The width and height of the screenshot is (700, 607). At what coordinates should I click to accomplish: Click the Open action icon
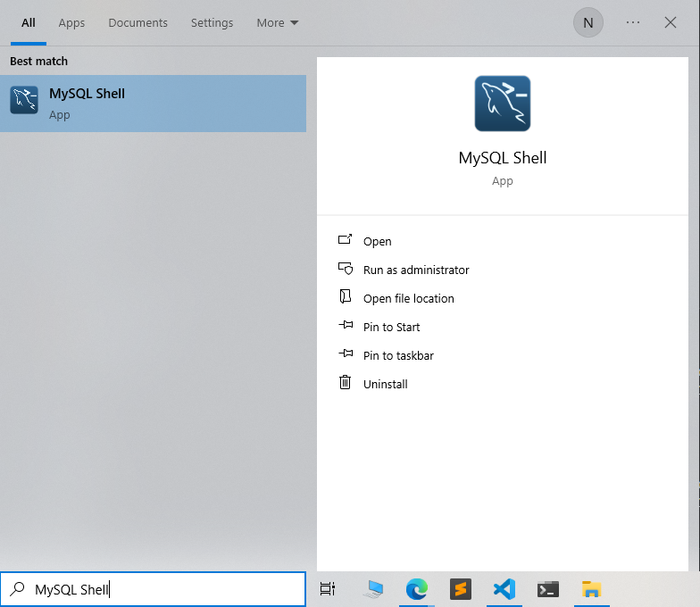coord(345,240)
